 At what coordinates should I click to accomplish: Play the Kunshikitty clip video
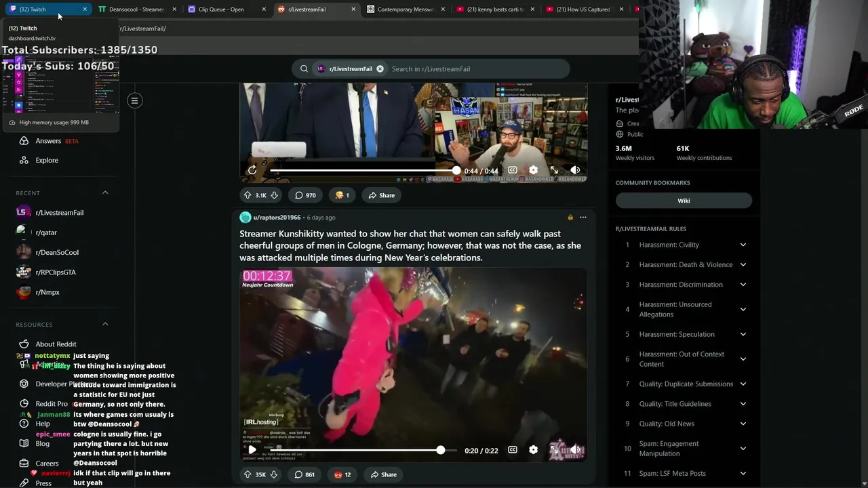pyautogui.click(x=252, y=449)
